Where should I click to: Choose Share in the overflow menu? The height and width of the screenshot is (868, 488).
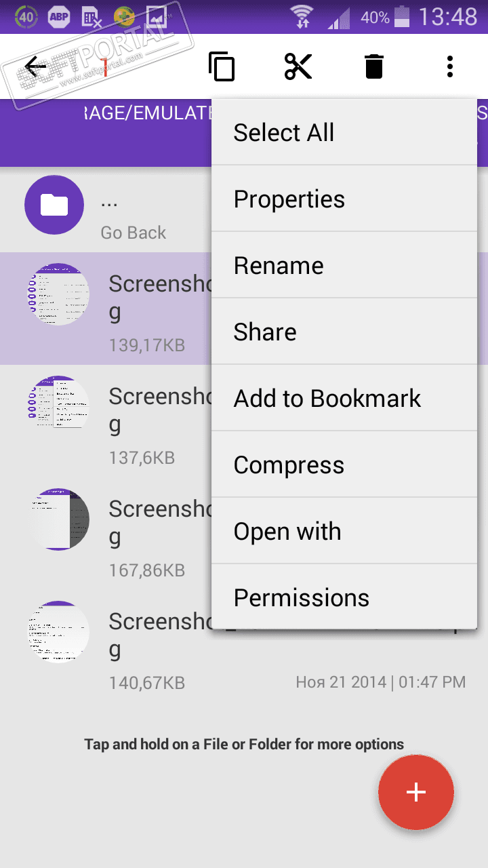344,332
